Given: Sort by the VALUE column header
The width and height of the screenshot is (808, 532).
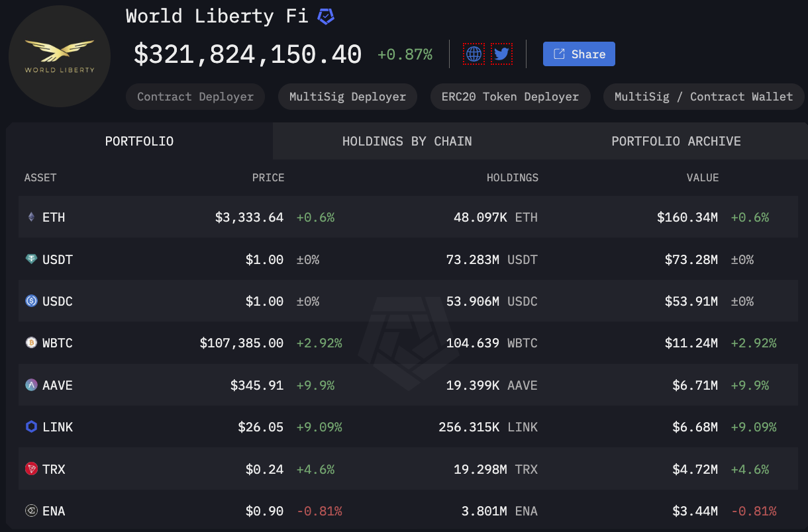Looking at the screenshot, I should point(703,177).
